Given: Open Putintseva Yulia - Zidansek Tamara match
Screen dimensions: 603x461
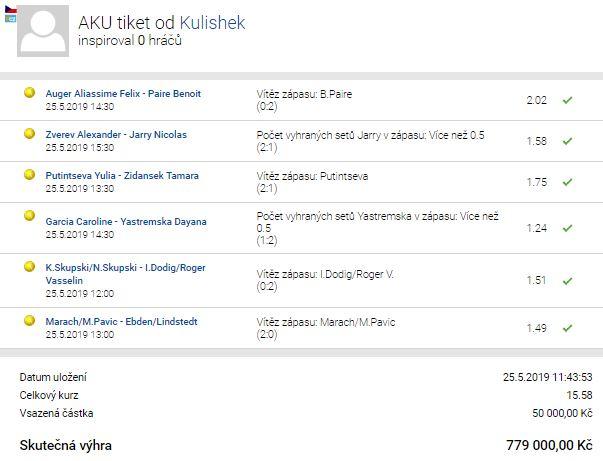Looking at the screenshot, I should click(122, 176).
